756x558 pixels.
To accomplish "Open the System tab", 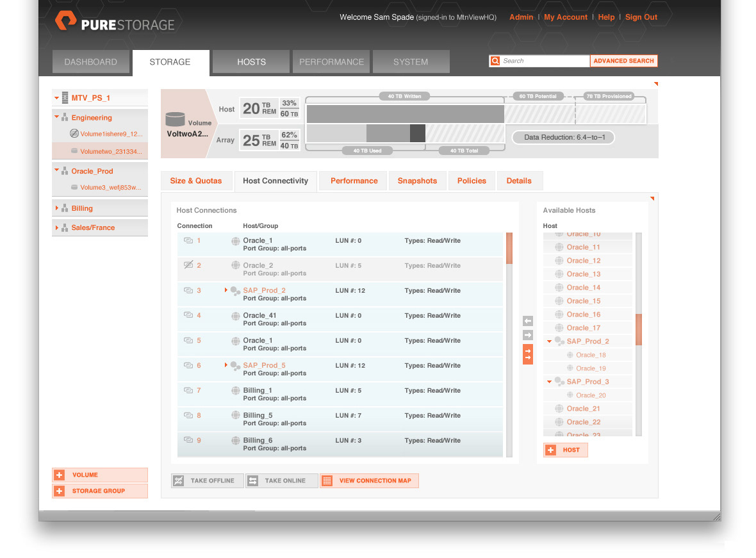I will [x=411, y=62].
